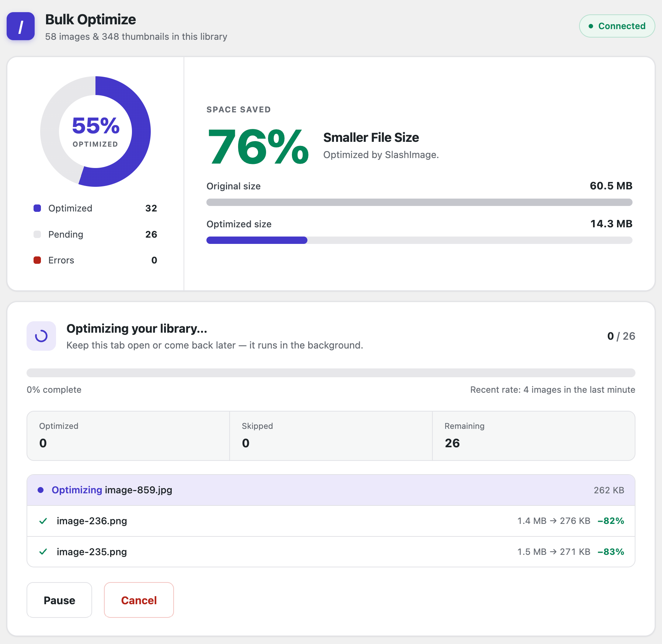Click the red Errors legend swatch
Screen dimensions: 662x644
(x=37, y=260)
